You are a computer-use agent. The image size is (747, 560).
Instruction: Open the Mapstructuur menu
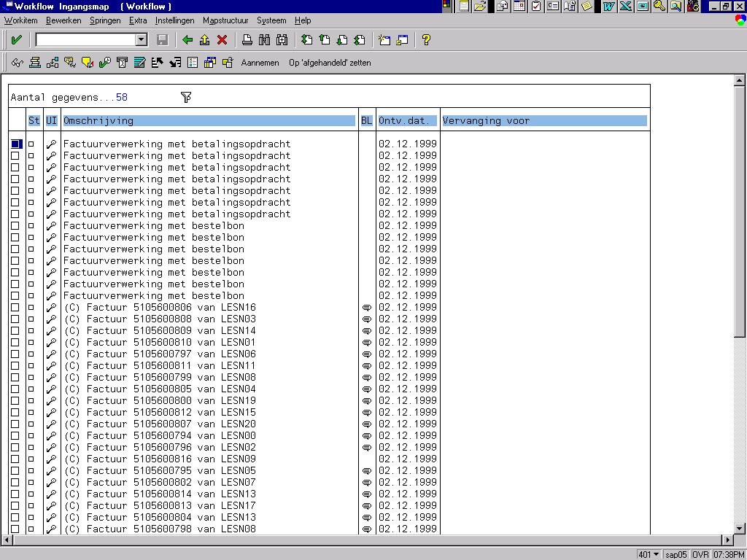coord(225,20)
